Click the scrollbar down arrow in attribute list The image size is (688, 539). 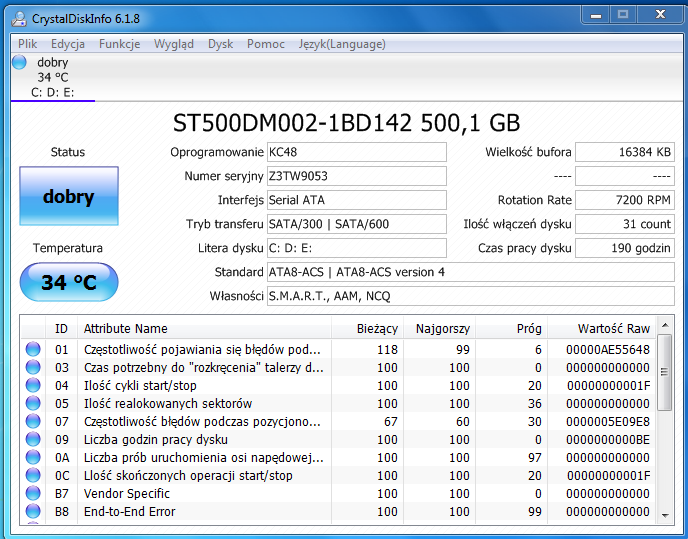coord(665,515)
